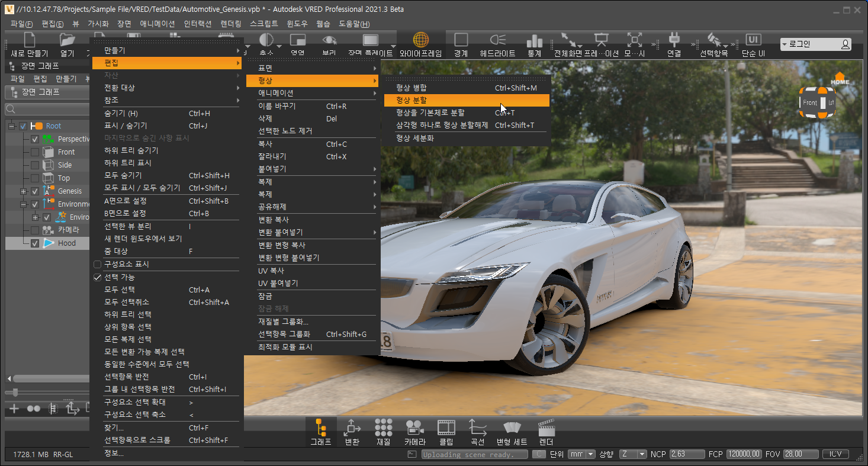Open the unit (mm) dropdown

point(581,454)
